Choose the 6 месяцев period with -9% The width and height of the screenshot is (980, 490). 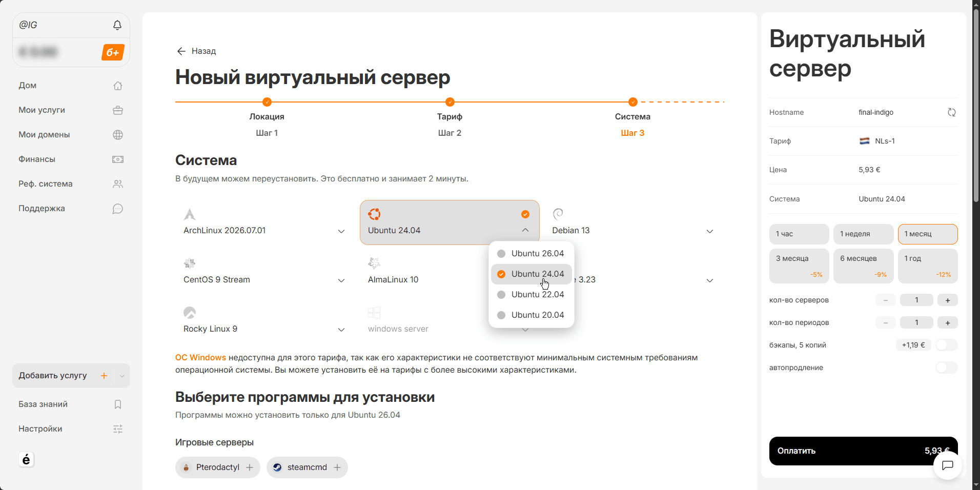(x=863, y=266)
